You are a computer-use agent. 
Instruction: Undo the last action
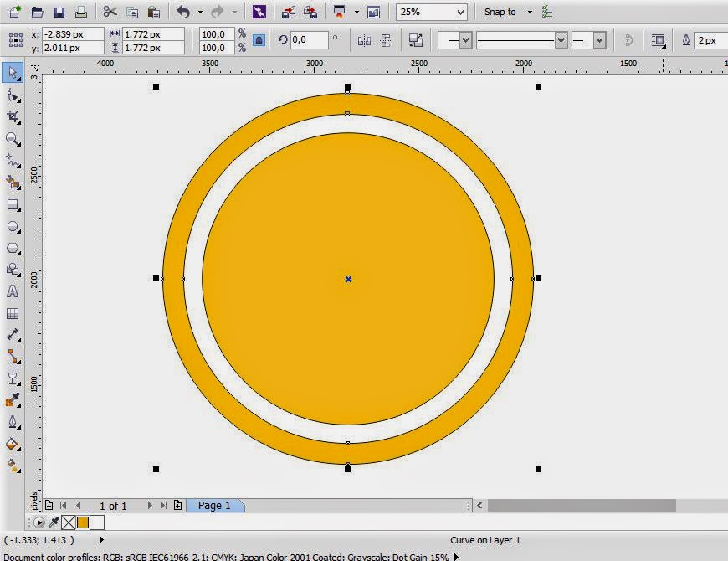[183, 12]
